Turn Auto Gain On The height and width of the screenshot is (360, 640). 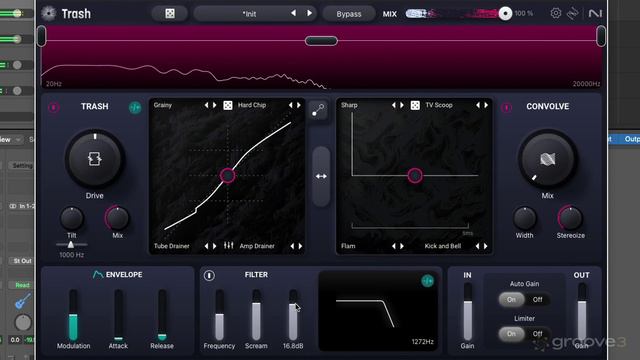(511, 300)
